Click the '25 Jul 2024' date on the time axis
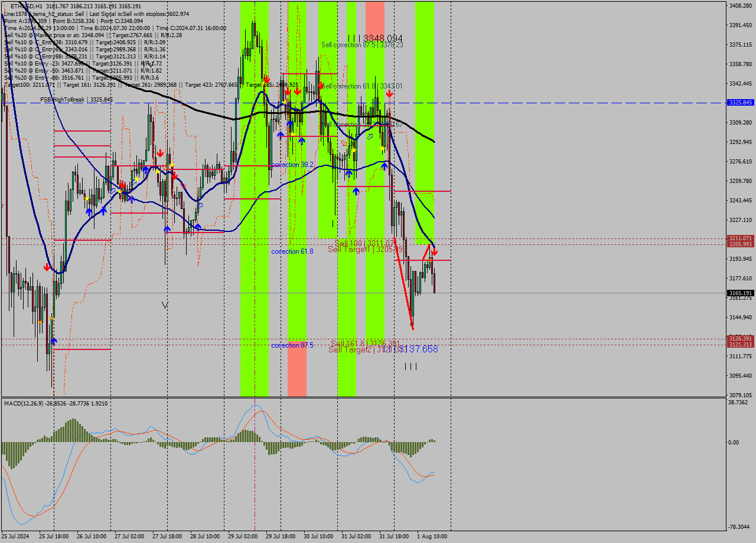The image size is (756, 543). [x=16, y=537]
